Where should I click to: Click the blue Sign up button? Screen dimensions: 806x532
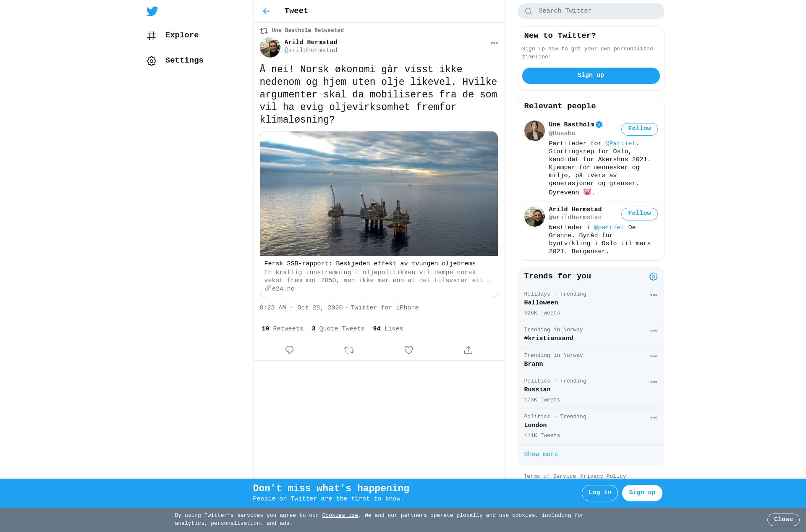591,76
